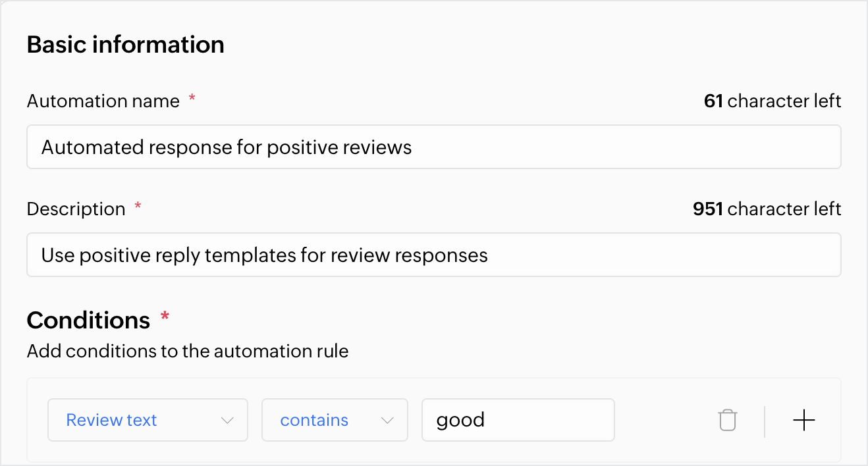The image size is (868, 466).
Task: Select the Automation name field label
Action: pyautogui.click(x=103, y=101)
